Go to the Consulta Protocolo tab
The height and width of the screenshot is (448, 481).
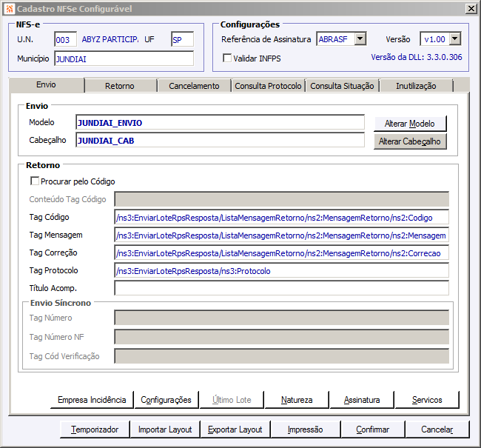pyautogui.click(x=268, y=86)
